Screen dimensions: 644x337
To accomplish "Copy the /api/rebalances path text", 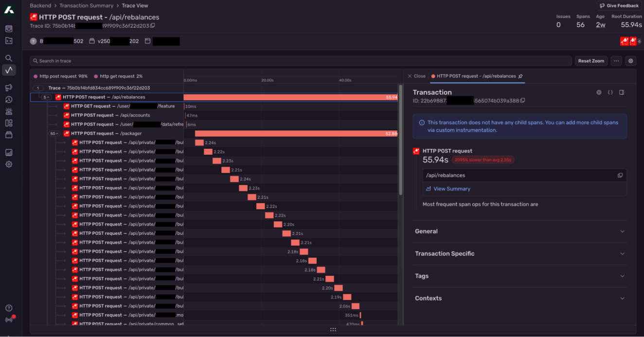I will [x=620, y=176].
